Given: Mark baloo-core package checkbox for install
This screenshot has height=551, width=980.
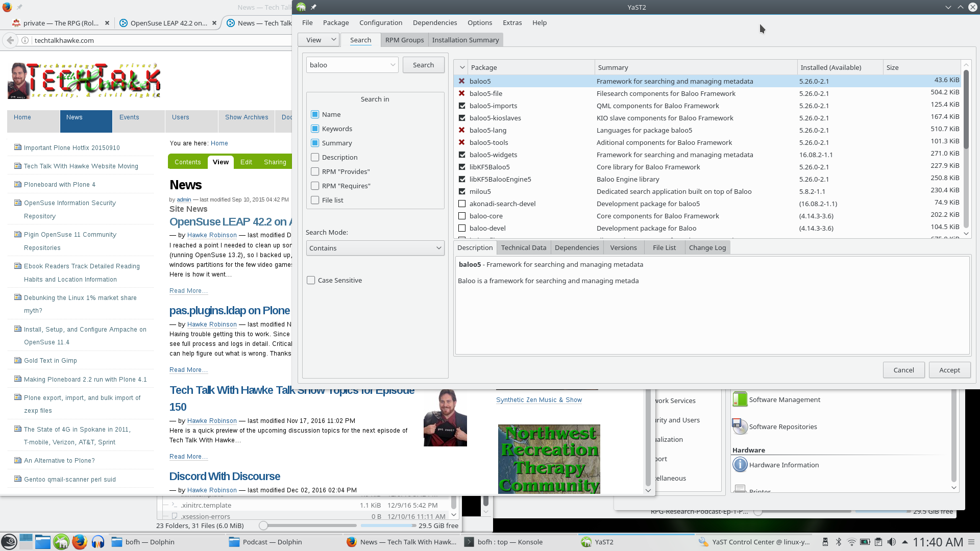Looking at the screenshot, I should 462,216.
